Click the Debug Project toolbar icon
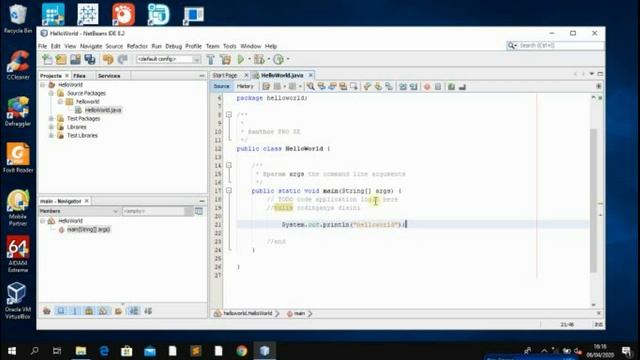 (x=259, y=60)
